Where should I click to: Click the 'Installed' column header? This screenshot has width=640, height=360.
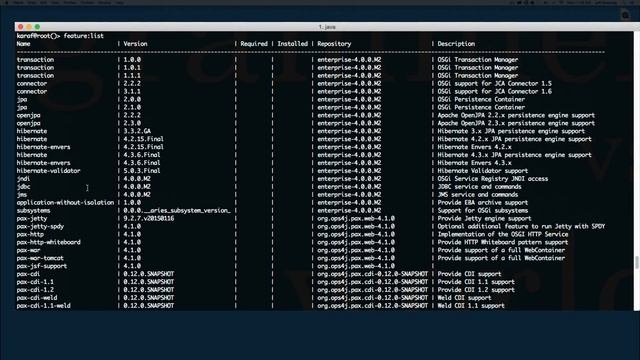[x=293, y=44]
